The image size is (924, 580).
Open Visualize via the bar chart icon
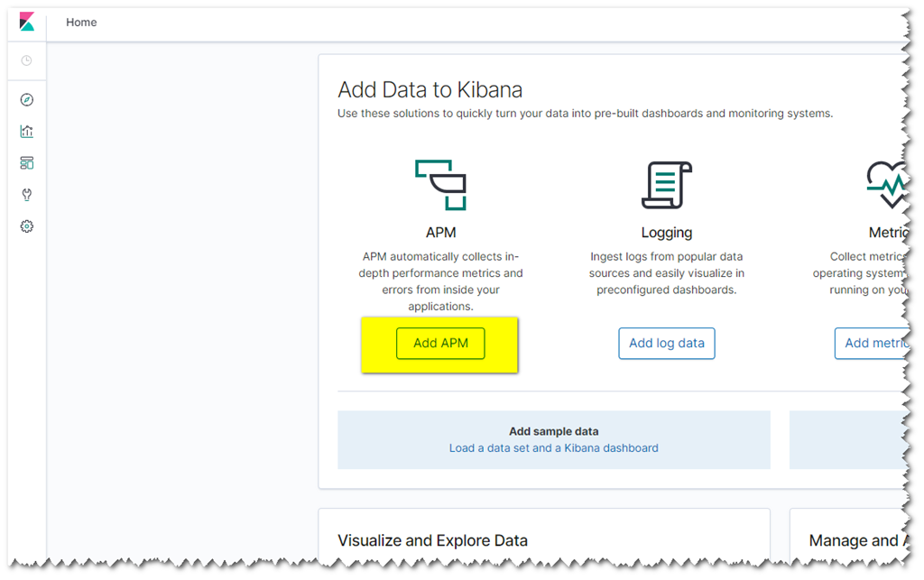pyautogui.click(x=26, y=132)
